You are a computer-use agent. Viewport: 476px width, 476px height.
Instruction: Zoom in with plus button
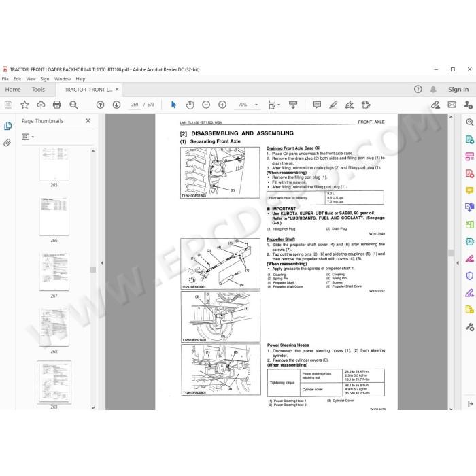[x=222, y=105]
